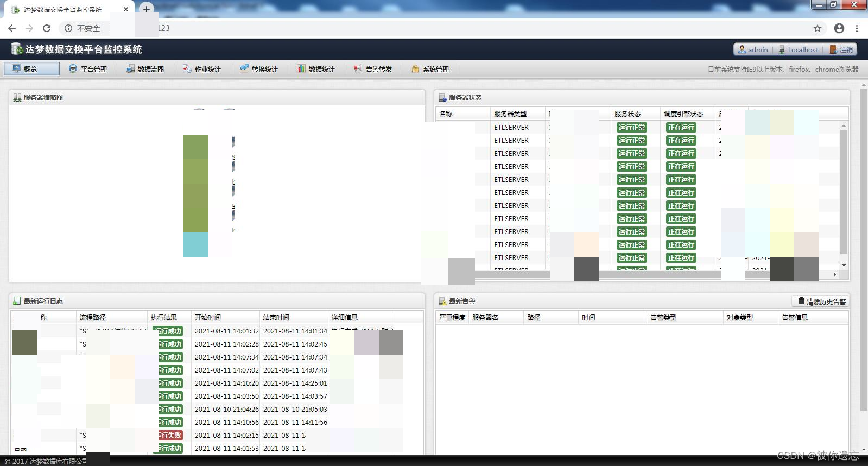Click the admin user button

point(753,49)
